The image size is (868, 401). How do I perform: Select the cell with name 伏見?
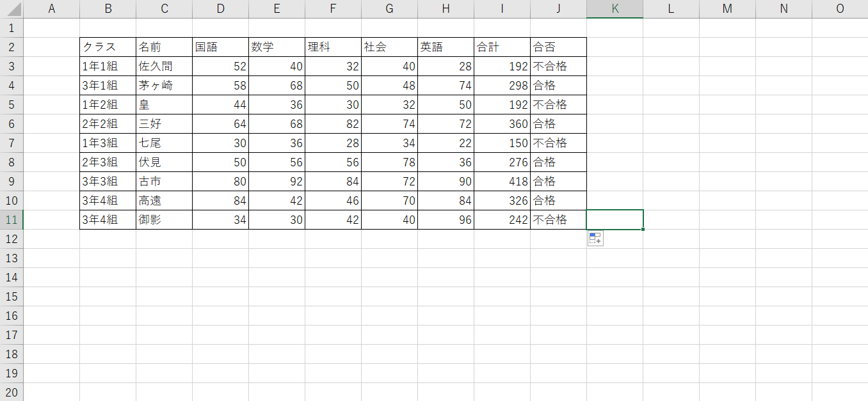click(x=165, y=162)
